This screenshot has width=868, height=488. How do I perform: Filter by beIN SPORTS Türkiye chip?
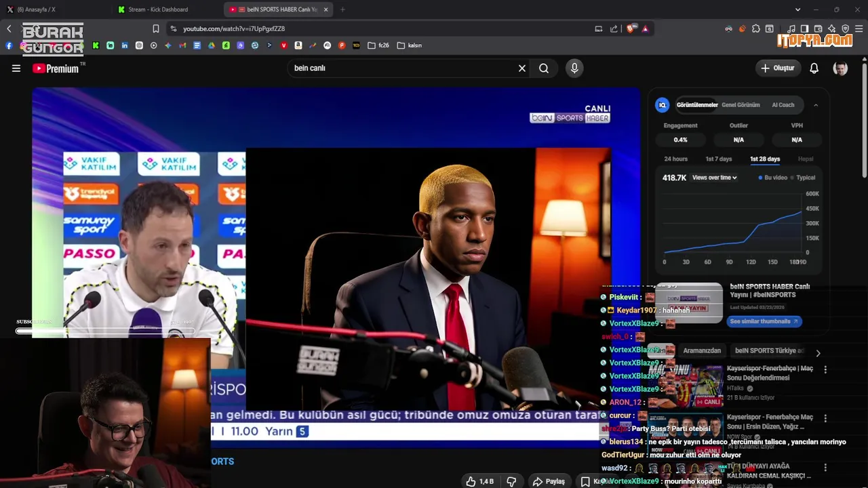tap(769, 350)
